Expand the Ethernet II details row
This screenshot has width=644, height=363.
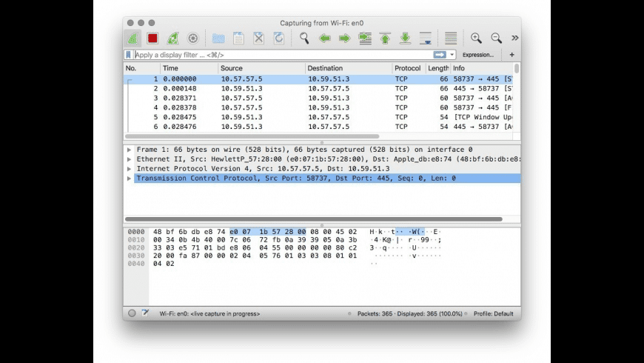tap(129, 159)
